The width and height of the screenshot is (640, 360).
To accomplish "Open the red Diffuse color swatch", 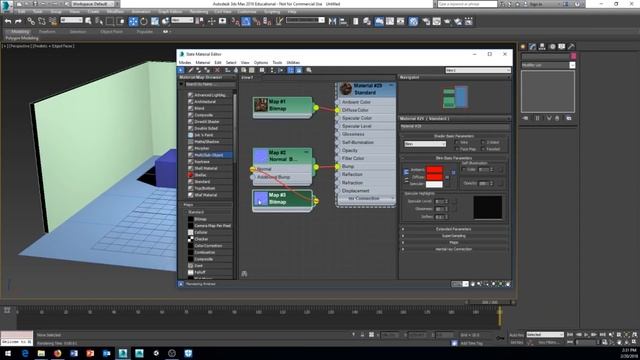I will click(x=434, y=177).
